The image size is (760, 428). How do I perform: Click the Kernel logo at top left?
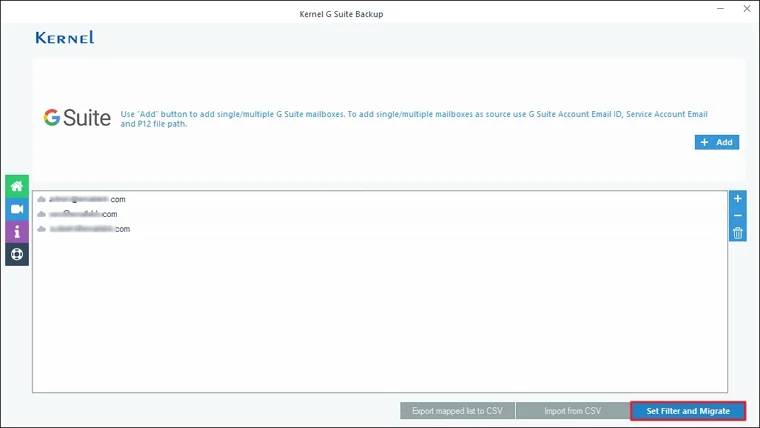64,38
